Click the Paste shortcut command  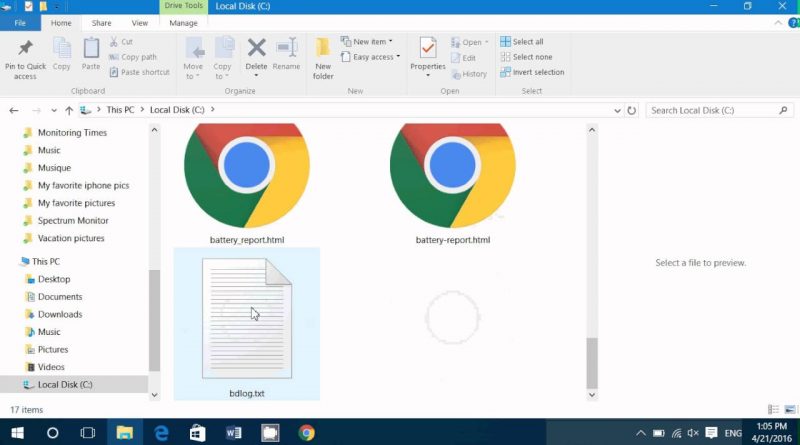pyautogui.click(x=139, y=72)
